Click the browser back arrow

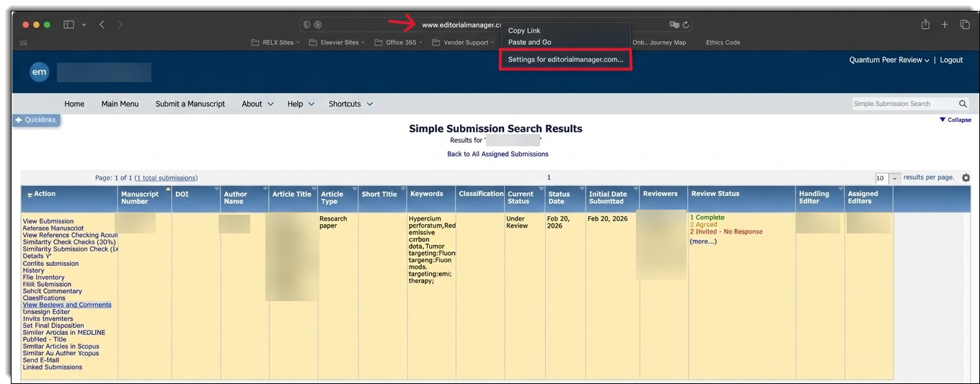coord(102,24)
